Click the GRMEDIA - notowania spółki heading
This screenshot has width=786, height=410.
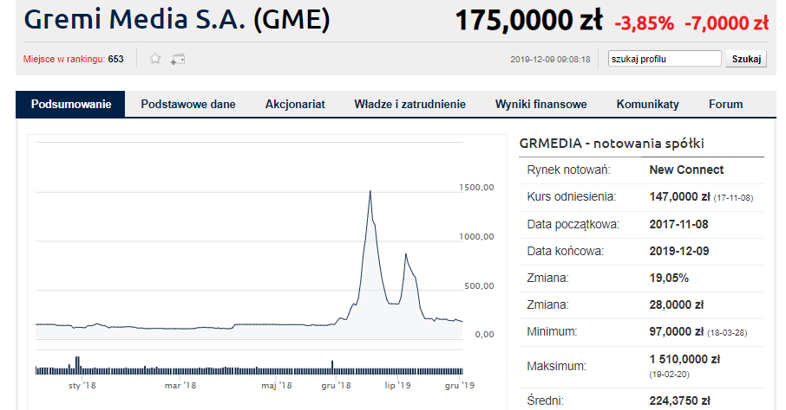tap(612, 143)
